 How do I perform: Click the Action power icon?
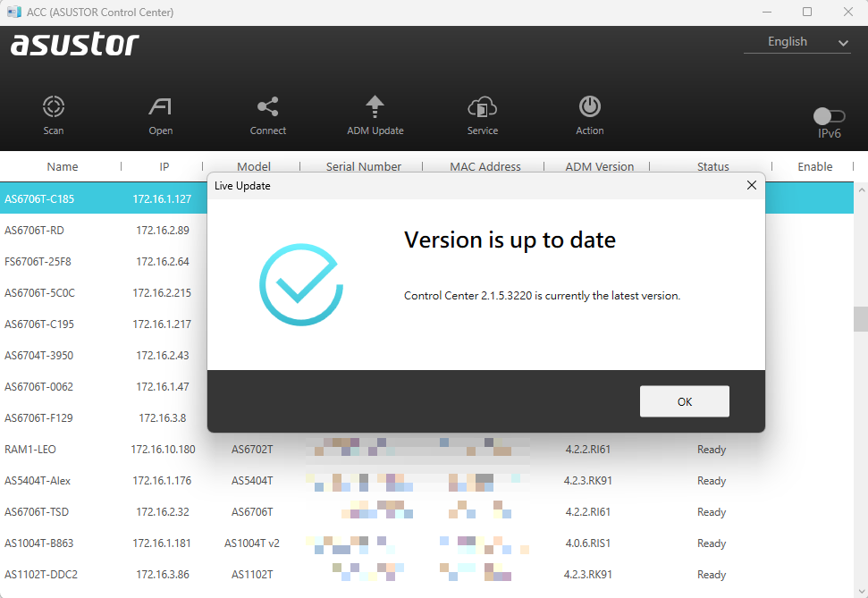(x=590, y=106)
